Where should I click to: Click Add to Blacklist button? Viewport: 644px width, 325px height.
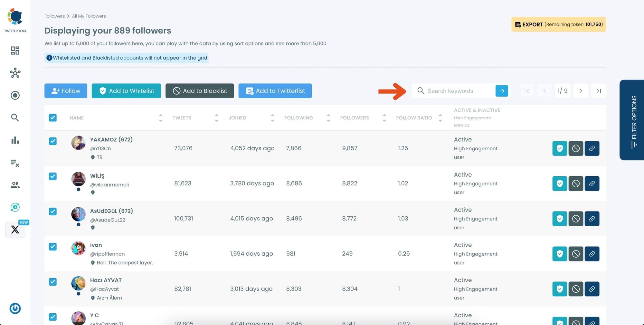pos(200,91)
